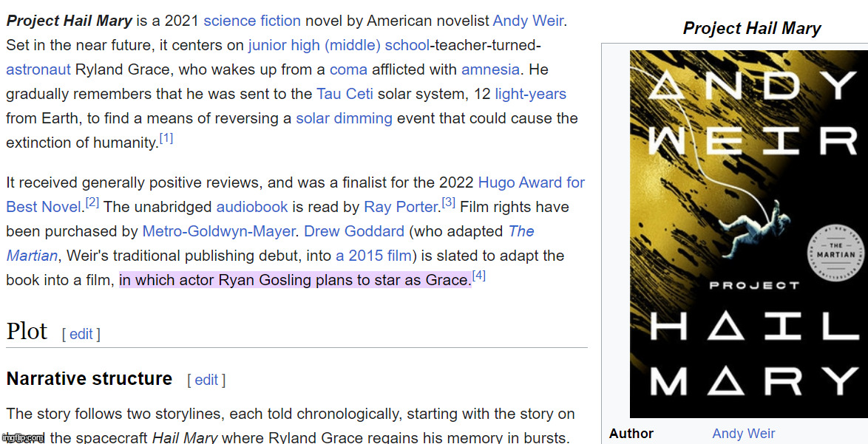Visit the Tau Ceti link
The height and width of the screenshot is (444, 868).
(345, 93)
